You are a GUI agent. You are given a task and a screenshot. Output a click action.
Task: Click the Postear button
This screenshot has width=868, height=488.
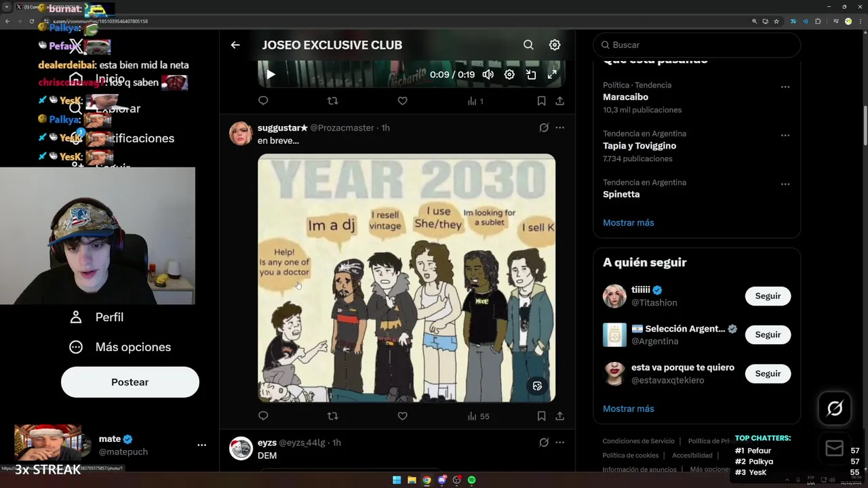click(130, 382)
